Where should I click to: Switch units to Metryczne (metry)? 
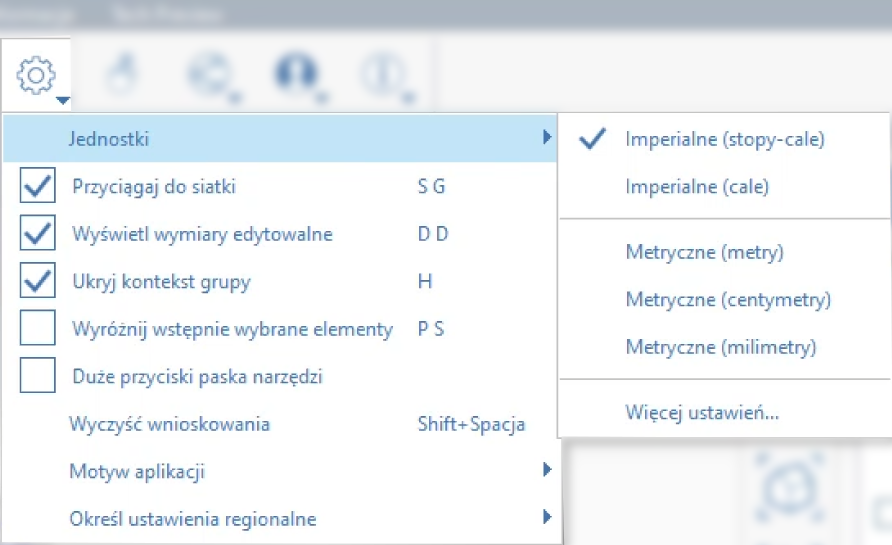[x=704, y=252]
